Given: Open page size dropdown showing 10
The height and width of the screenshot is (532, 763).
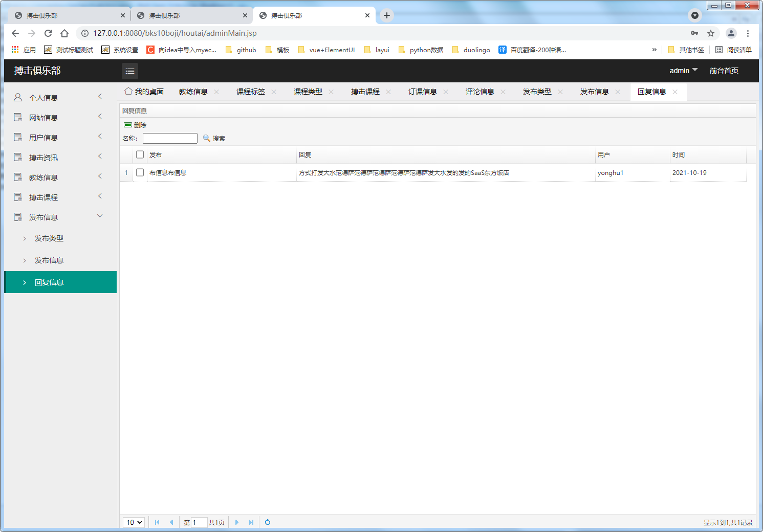Looking at the screenshot, I should click(134, 522).
